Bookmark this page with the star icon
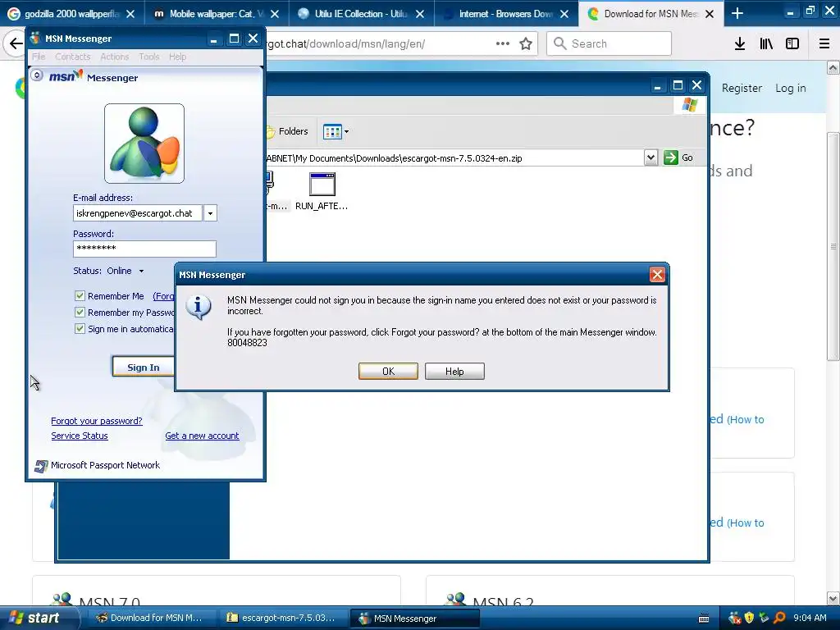The width and height of the screenshot is (840, 630). coord(526,43)
